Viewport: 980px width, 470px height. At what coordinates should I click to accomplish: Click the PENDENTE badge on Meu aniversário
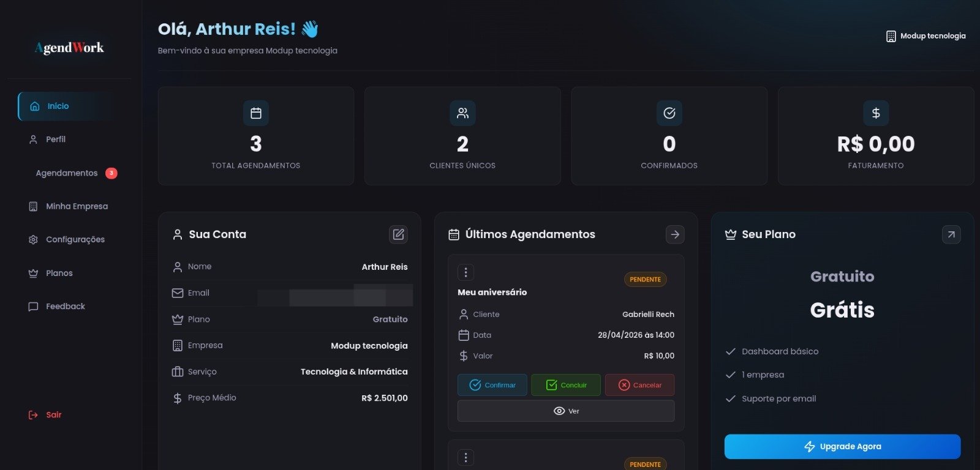coord(645,280)
